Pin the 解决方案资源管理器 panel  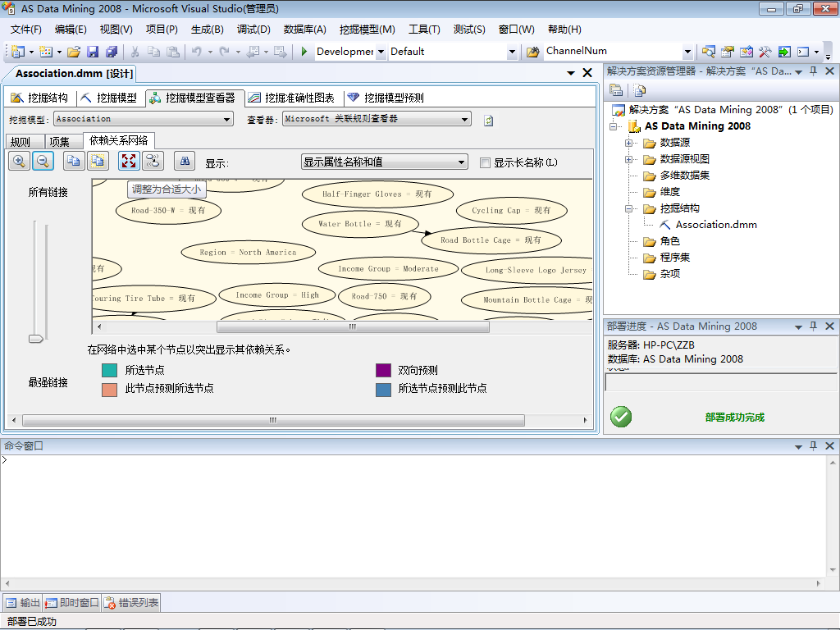813,71
